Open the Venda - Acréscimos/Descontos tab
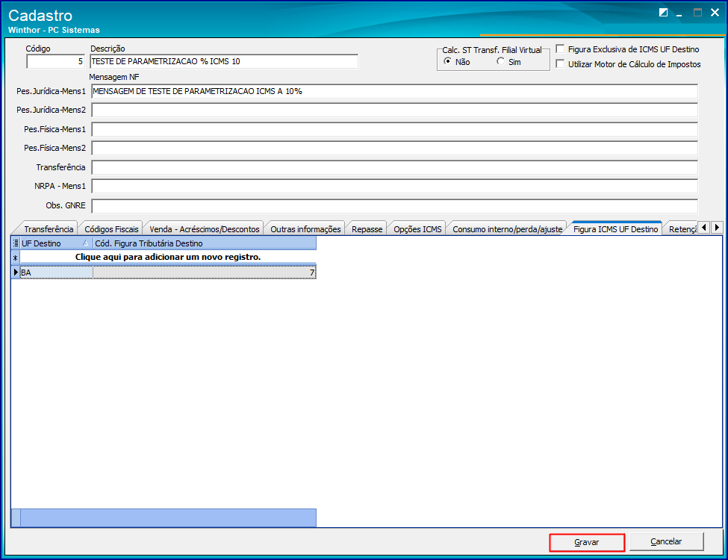This screenshot has height=560, width=728. (205, 229)
